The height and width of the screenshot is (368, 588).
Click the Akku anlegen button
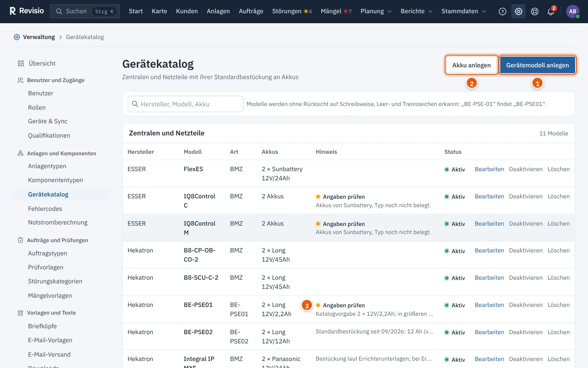472,65
